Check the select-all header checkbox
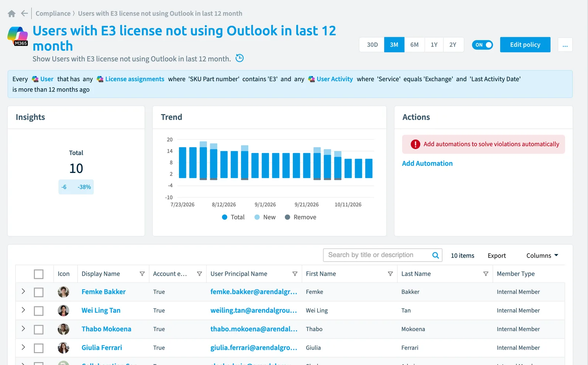 39,274
